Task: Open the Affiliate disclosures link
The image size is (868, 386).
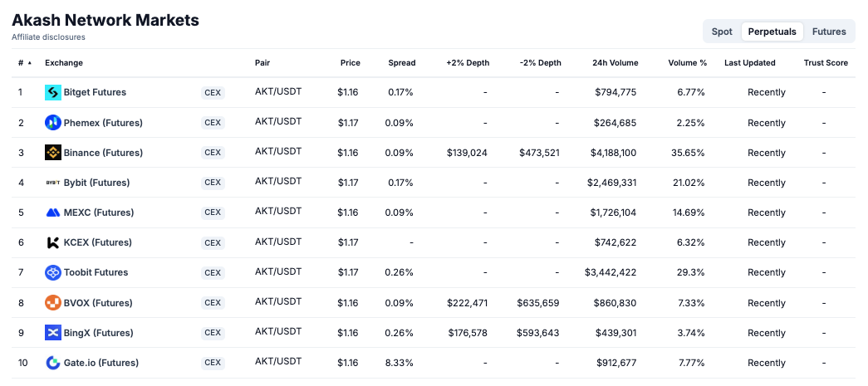Action: click(x=48, y=37)
